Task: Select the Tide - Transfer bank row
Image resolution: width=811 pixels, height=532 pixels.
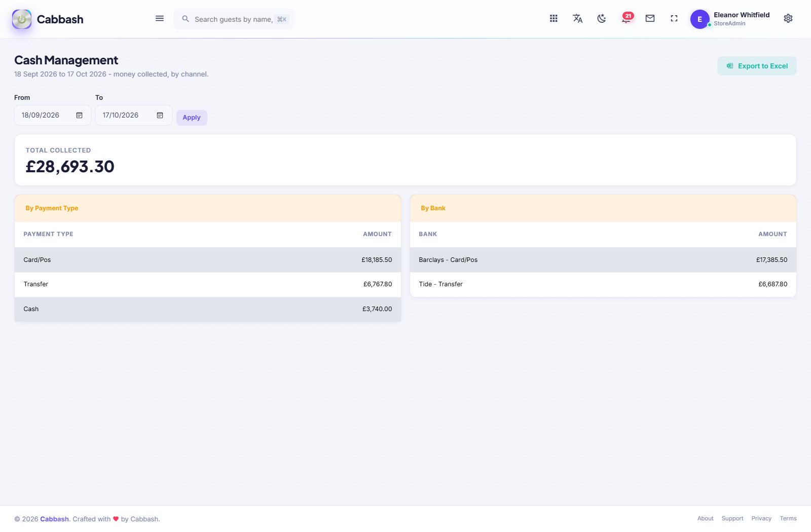Action: pos(603,284)
